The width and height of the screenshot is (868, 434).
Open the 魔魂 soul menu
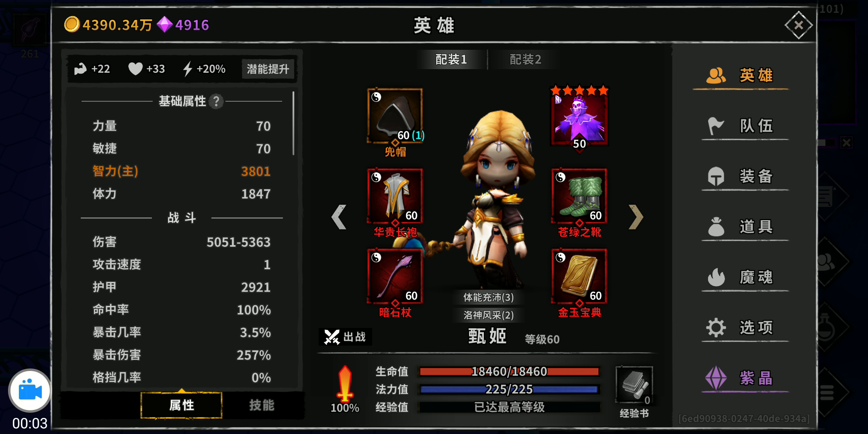(745, 277)
